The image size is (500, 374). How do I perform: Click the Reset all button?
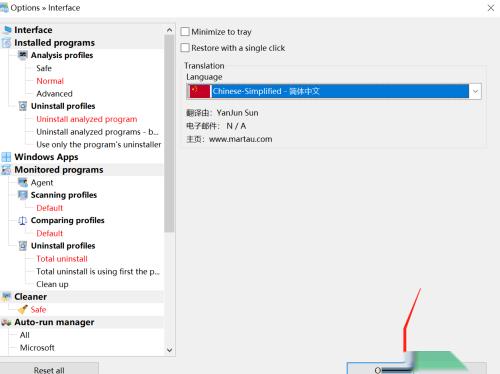click(x=49, y=369)
